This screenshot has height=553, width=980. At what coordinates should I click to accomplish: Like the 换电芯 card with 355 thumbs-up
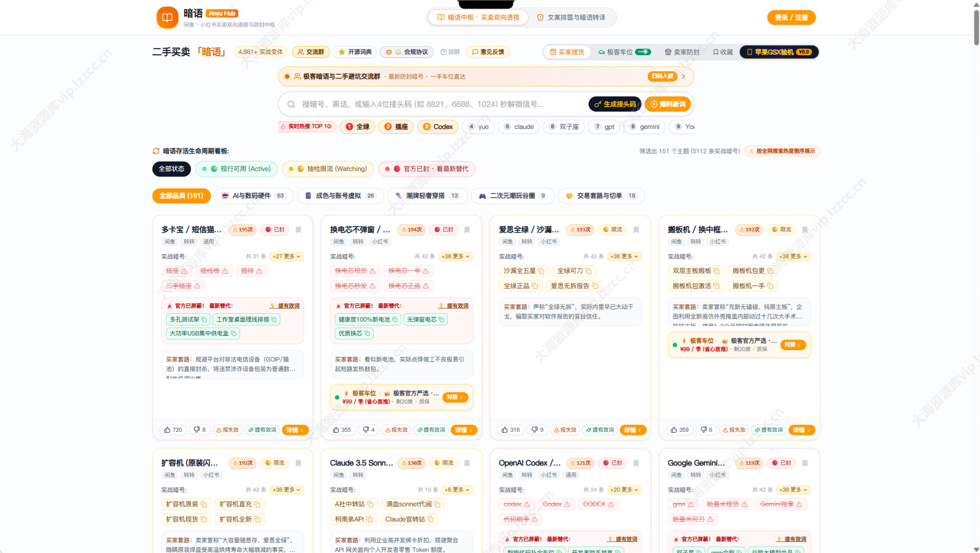coord(342,430)
